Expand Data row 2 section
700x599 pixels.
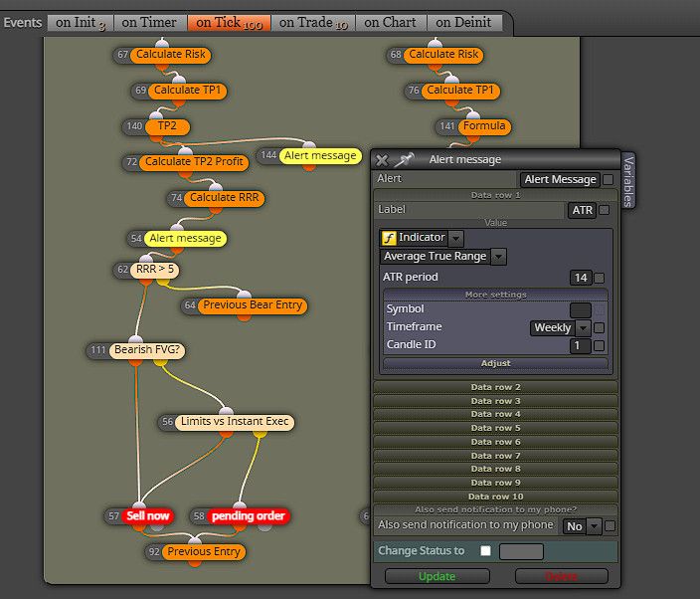[x=495, y=387]
